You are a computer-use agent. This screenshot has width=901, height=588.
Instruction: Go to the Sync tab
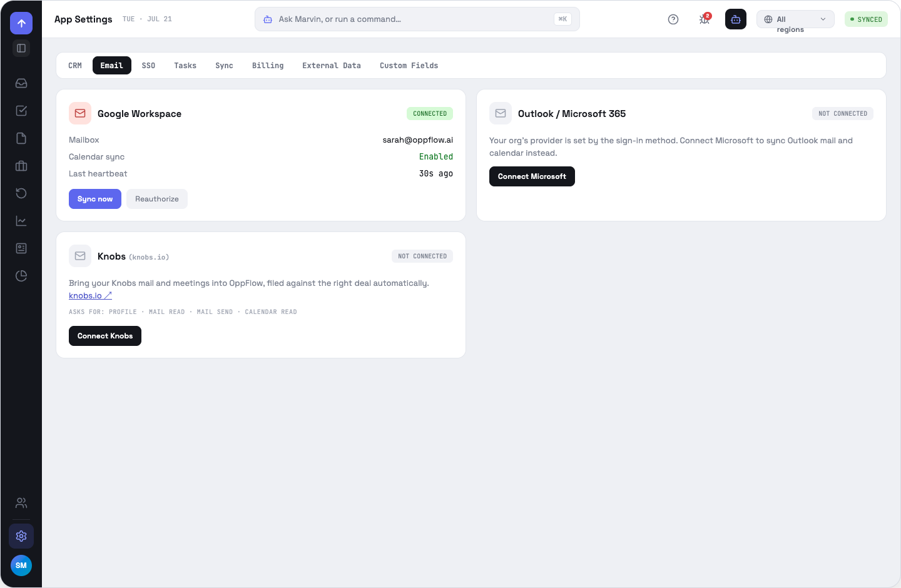tap(224, 66)
